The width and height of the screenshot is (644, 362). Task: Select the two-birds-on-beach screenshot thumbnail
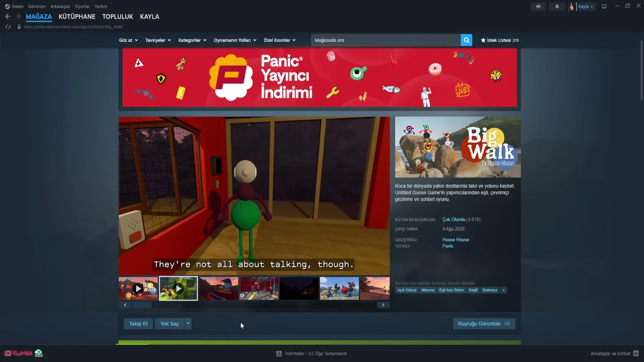tap(340, 289)
